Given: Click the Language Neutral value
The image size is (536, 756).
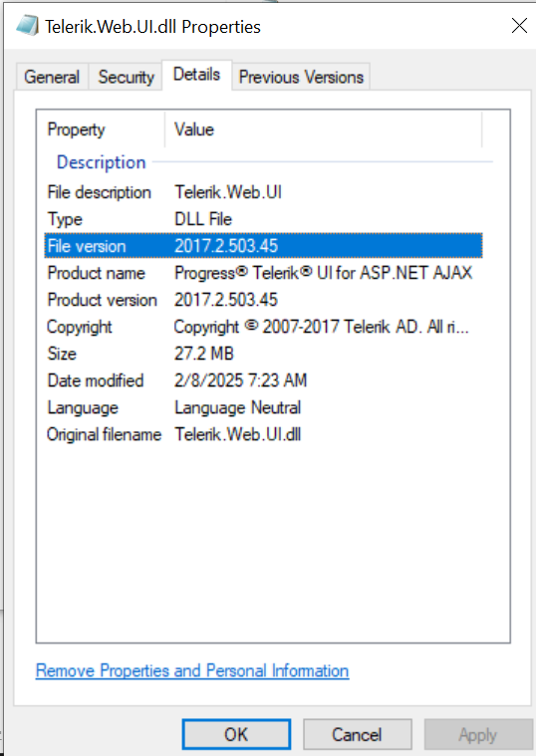Looking at the screenshot, I should (x=237, y=408).
